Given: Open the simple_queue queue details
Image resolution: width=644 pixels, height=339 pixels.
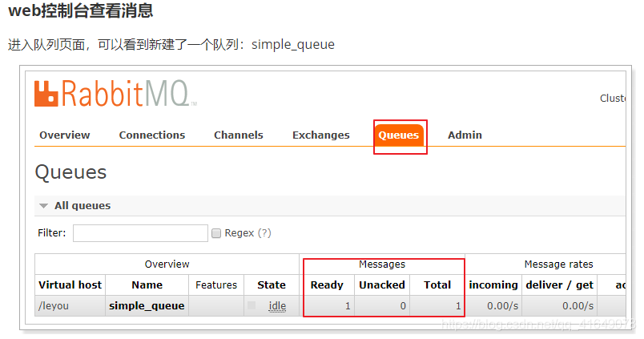Looking at the screenshot, I should pos(147,306).
